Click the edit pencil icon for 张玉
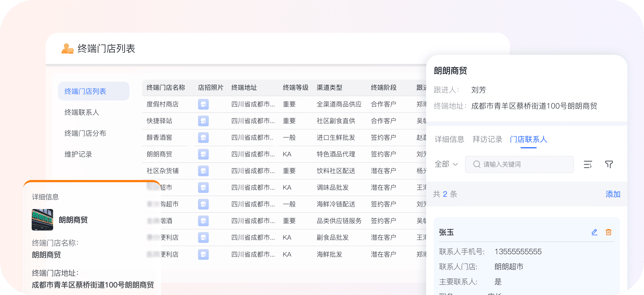This screenshot has height=295, width=644. (x=594, y=232)
